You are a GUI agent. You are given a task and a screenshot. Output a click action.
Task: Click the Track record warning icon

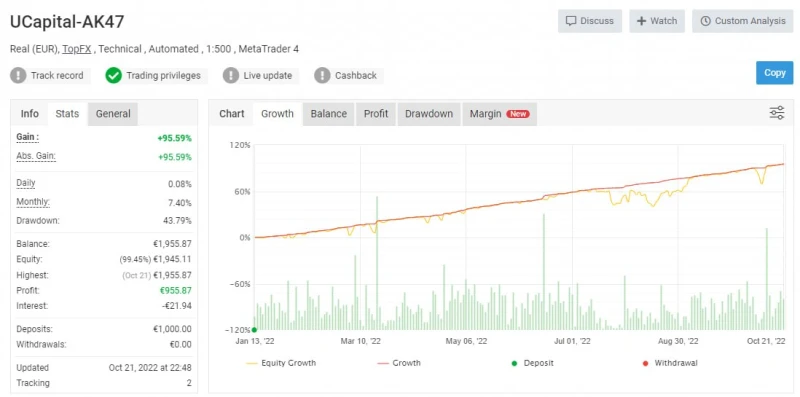18,76
